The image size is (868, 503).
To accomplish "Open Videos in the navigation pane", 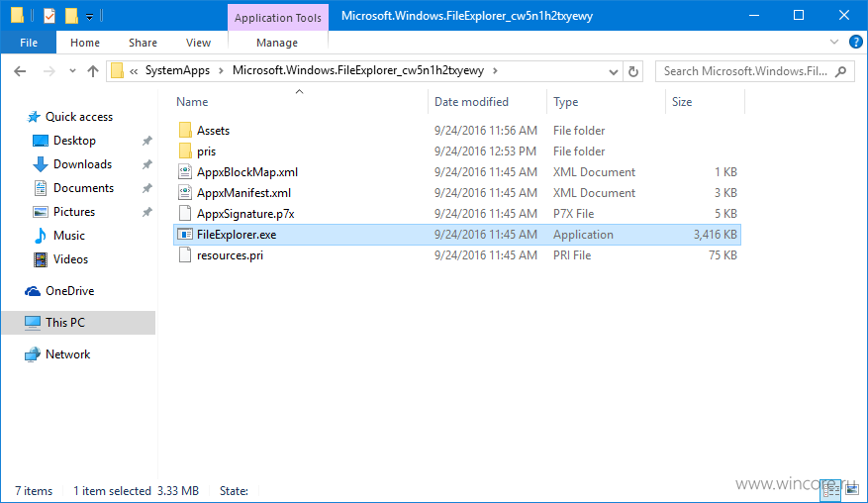I will click(x=70, y=259).
